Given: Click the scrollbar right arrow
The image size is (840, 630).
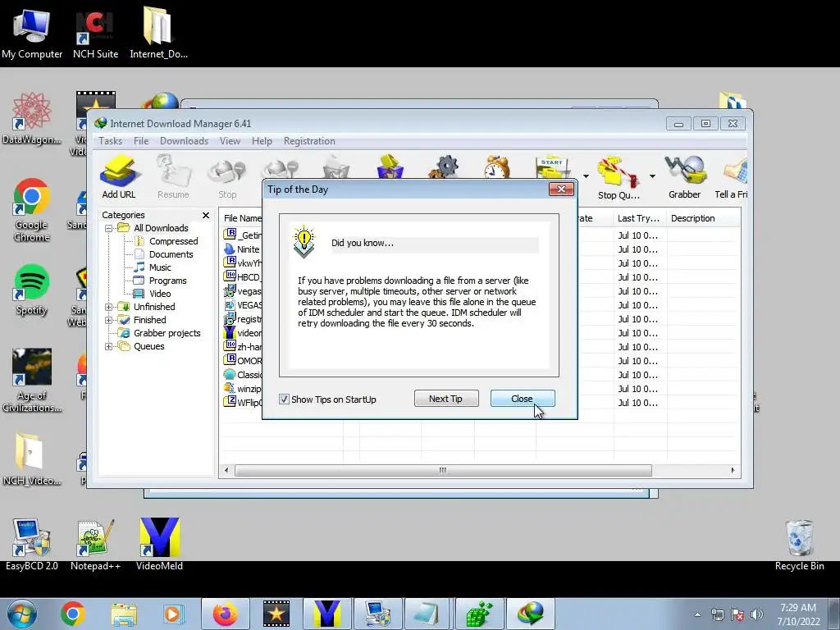Looking at the screenshot, I should pyautogui.click(x=733, y=470).
